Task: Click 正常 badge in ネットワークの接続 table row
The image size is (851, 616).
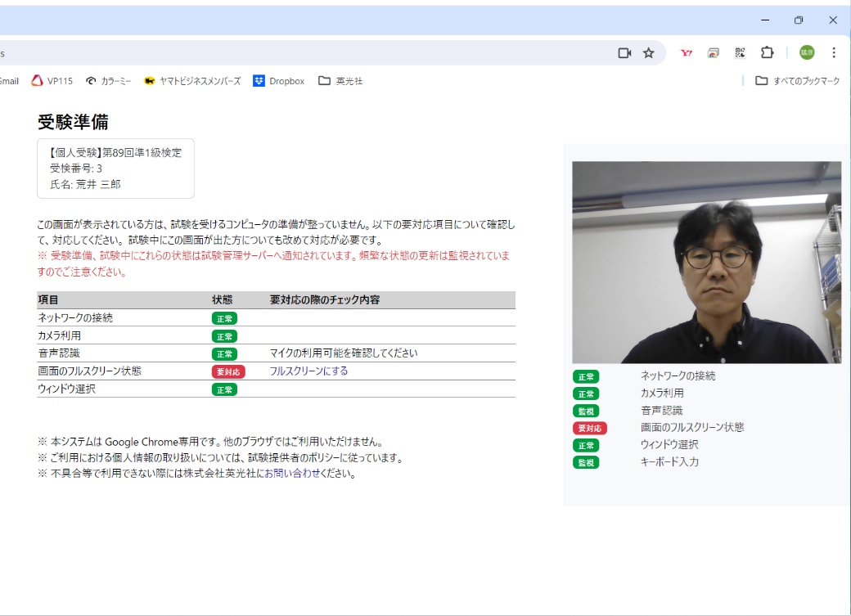Action: click(224, 318)
